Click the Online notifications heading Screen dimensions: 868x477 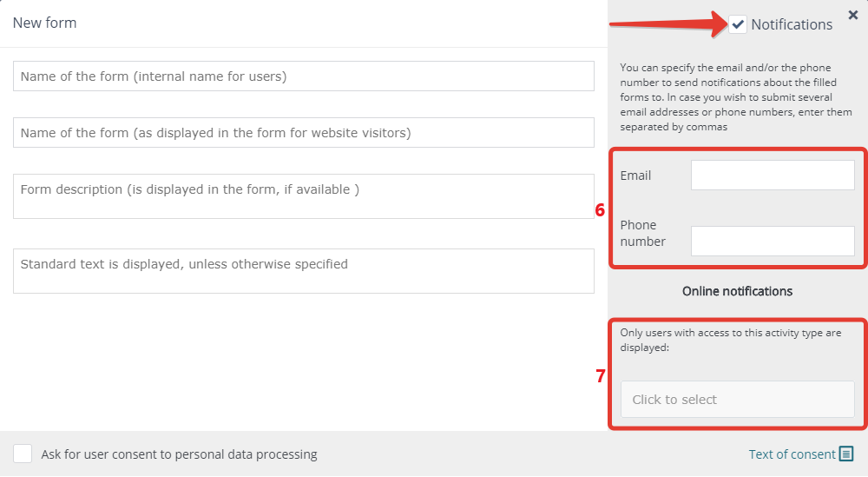pos(737,291)
